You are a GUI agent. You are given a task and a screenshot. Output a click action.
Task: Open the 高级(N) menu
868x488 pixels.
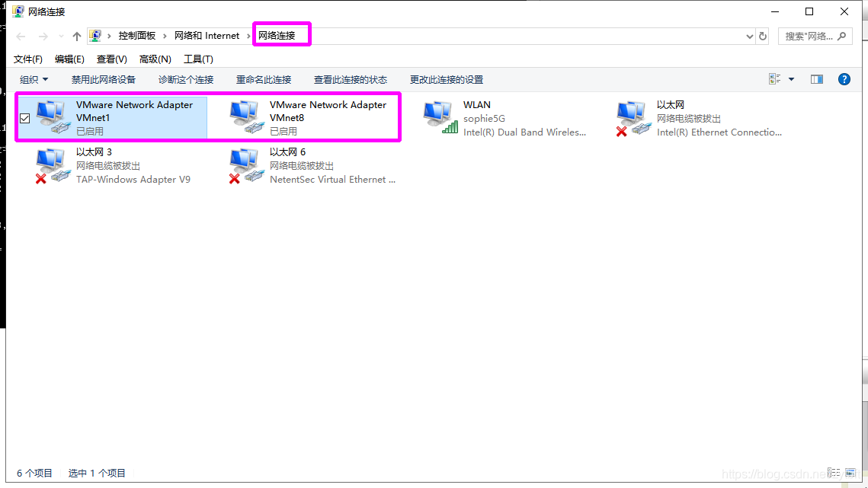pyautogui.click(x=155, y=59)
